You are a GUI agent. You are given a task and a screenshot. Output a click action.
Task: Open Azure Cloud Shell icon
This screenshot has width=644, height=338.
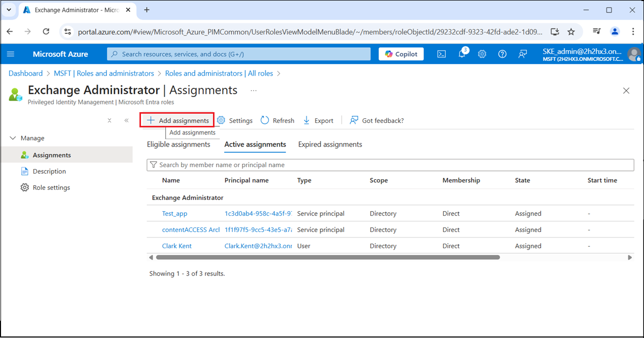click(442, 54)
